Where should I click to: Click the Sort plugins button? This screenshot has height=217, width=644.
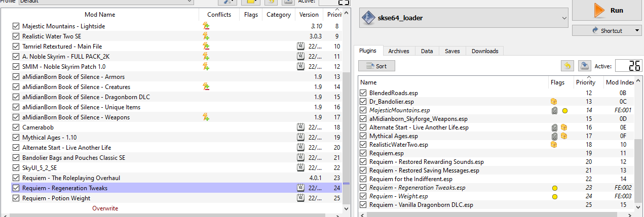[376, 66]
